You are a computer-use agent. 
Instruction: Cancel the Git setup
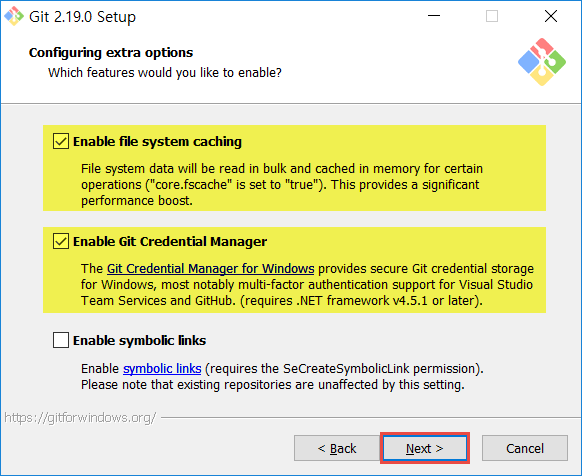point(525,448)
